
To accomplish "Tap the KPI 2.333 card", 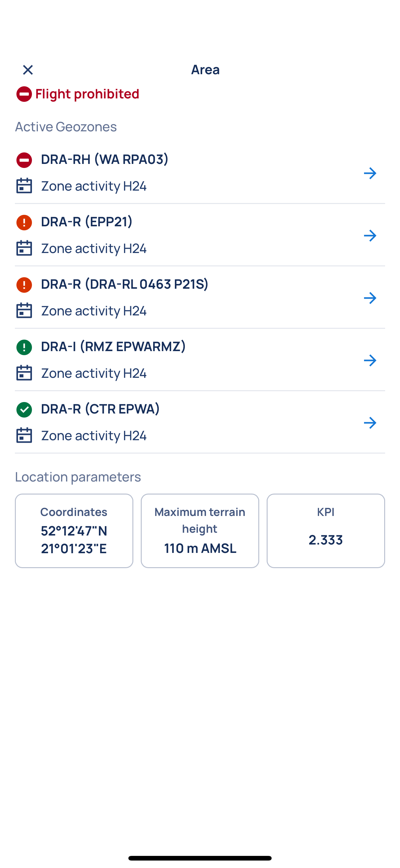I will [326, 531].
